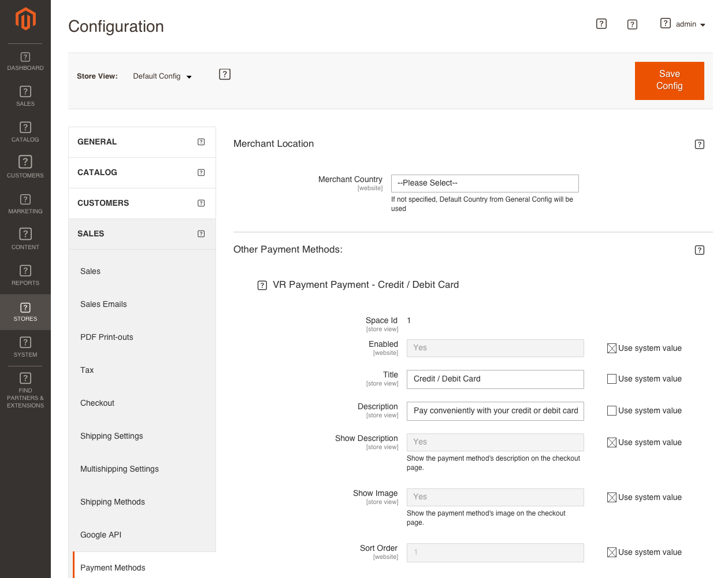Switch to the GENERAL configuration tab
This screenshot has width=728, height=578.
point(142,142)
